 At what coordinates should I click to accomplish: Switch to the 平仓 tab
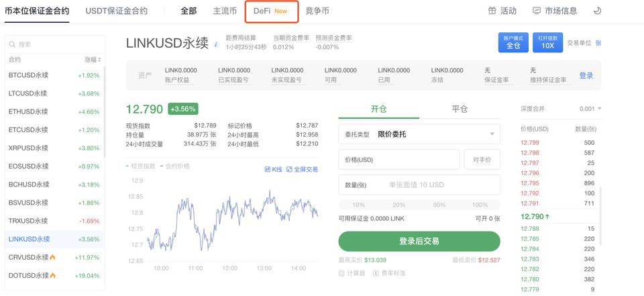point(460,109)
